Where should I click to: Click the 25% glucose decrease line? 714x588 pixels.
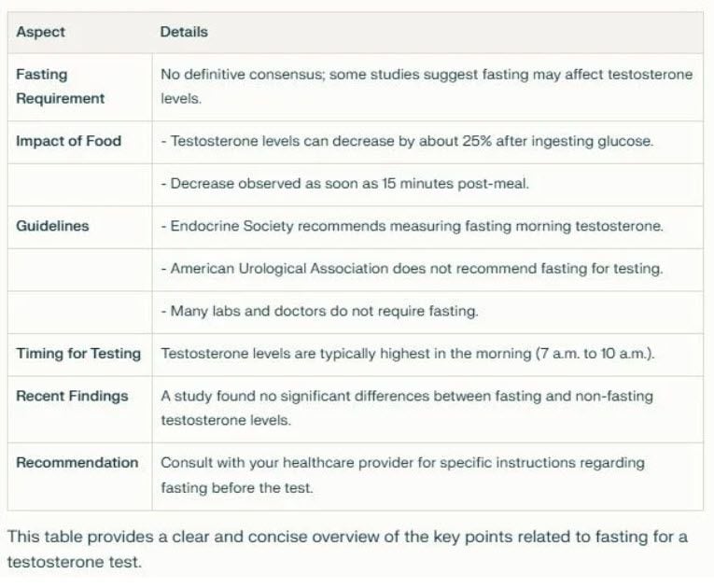pos(407,141)
